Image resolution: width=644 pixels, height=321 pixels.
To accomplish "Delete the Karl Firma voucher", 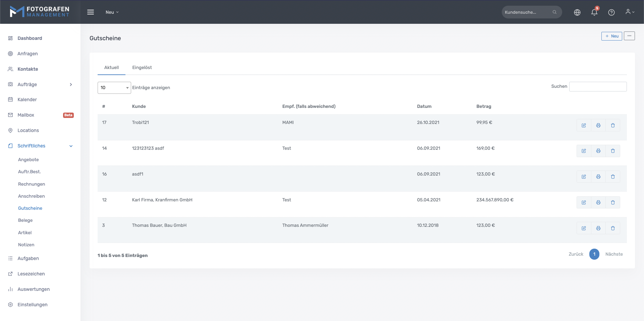I will coord(612,202).
